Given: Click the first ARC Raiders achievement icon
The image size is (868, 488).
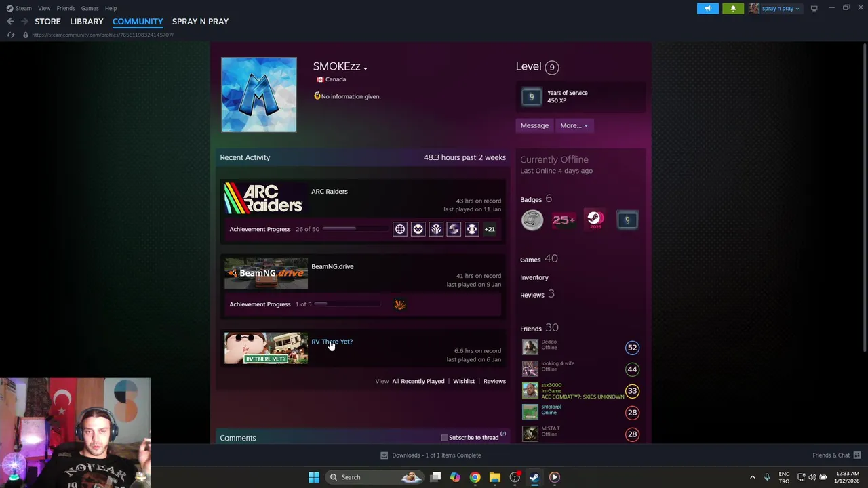Looking at the screenshot, I should point(400,229).
